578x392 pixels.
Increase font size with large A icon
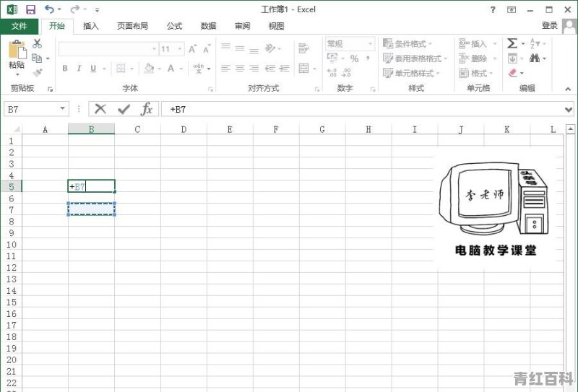pos(192,49)
